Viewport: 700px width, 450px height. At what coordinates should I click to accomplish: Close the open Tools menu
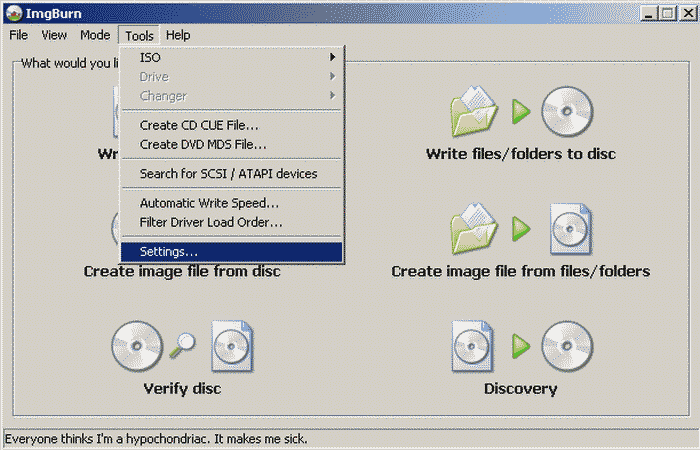pyautogui.click(x=139, y=35)
